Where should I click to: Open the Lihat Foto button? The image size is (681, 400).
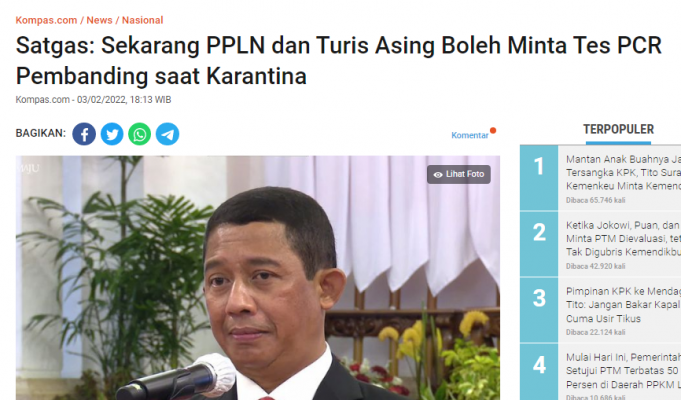click(459, 174)
